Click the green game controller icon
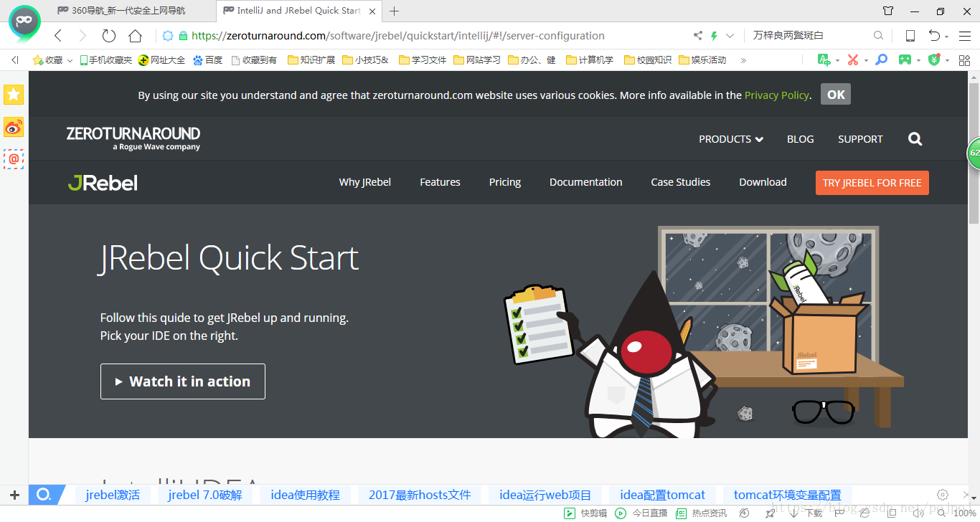 (x=905, y=60)
